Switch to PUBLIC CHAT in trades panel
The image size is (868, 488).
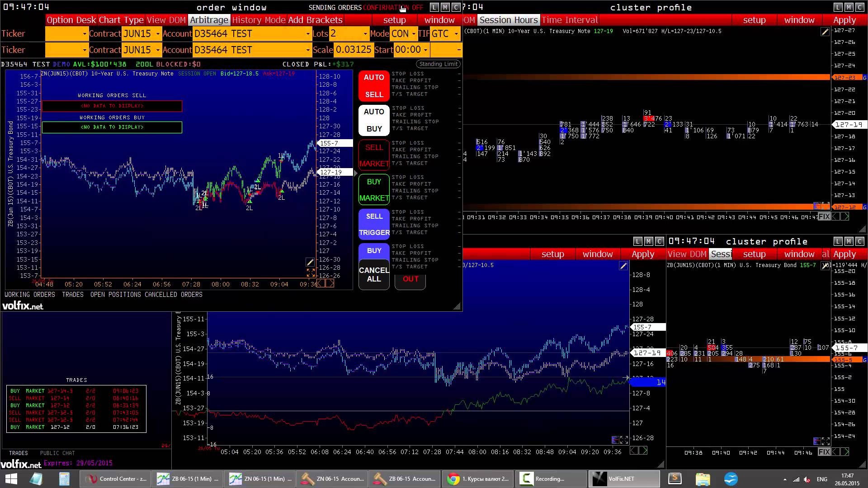pyautogui.click(x=57, y=453)
